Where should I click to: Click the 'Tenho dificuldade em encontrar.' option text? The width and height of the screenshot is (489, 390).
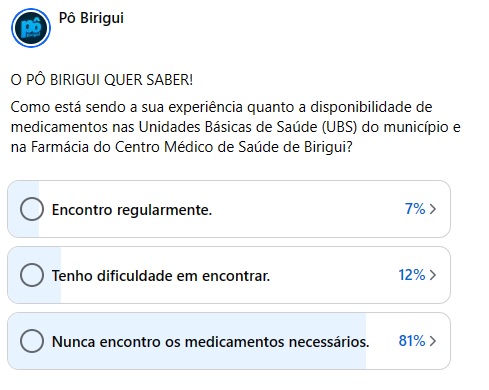click(161, 276)
